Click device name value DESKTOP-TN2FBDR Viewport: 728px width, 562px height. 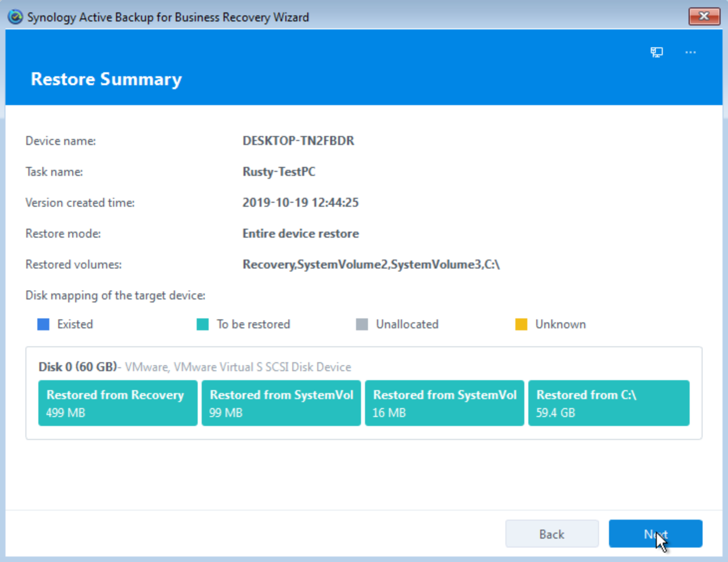pyautogui.click(x=298, y=141)
